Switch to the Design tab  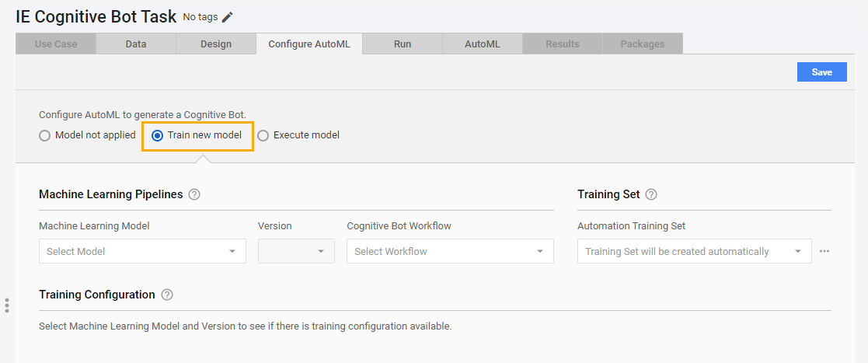[216, 44]
